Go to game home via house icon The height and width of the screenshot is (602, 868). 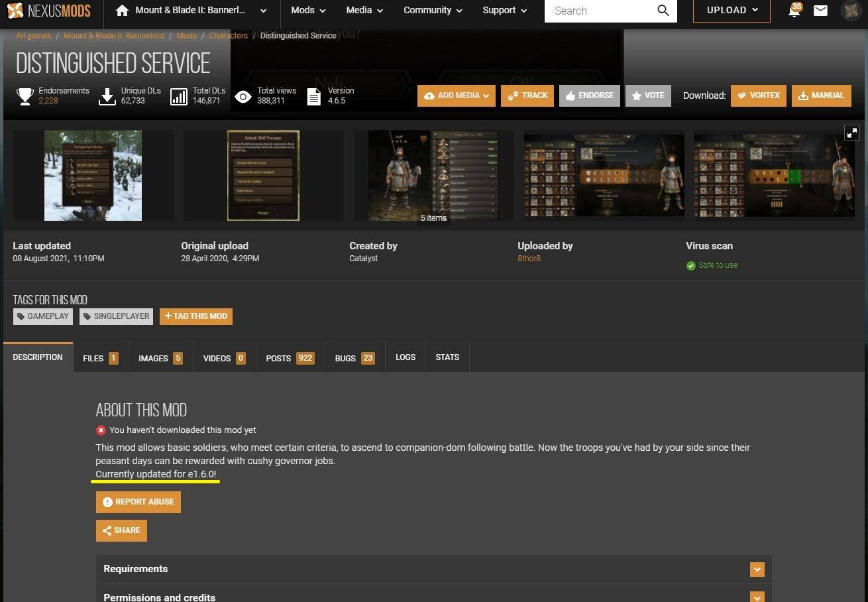coord(121,11)
